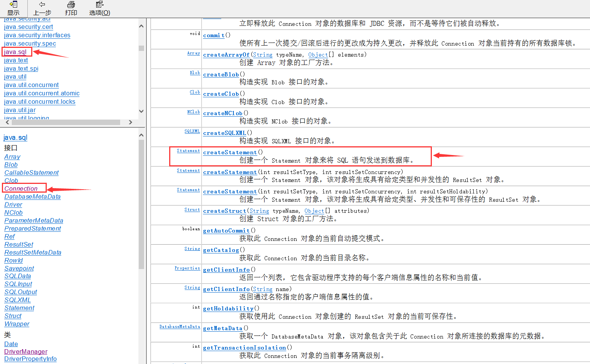Viewport: 590px width, 364px height.
Task: Open the DriverPropertyInfo class link
Action: tap(30, 359)
